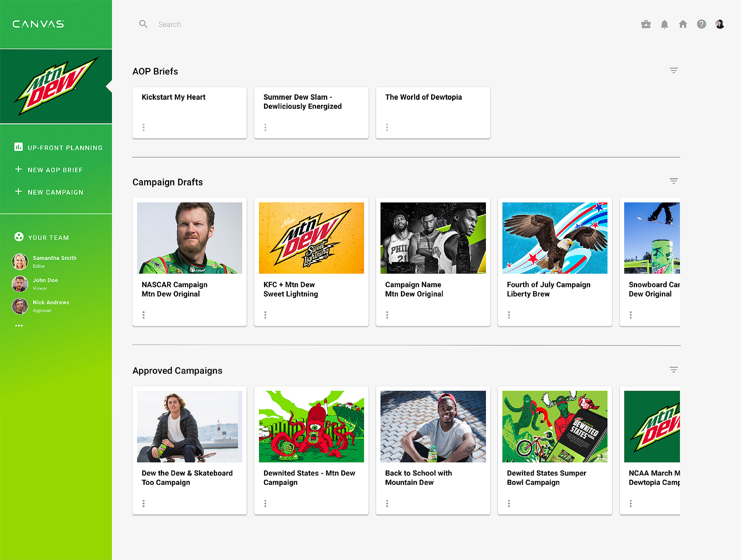Click plus icon beside New Campaign
Image resolution: width=741 pixels, height=560 pixels.
[x=18, y=191]
